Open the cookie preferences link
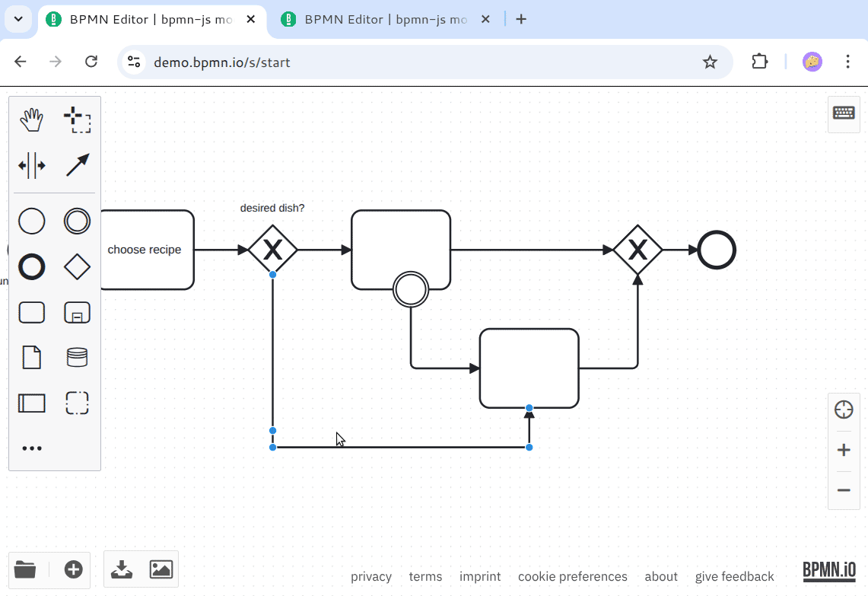Screen dimensions: 868x596 click(572, 576)
